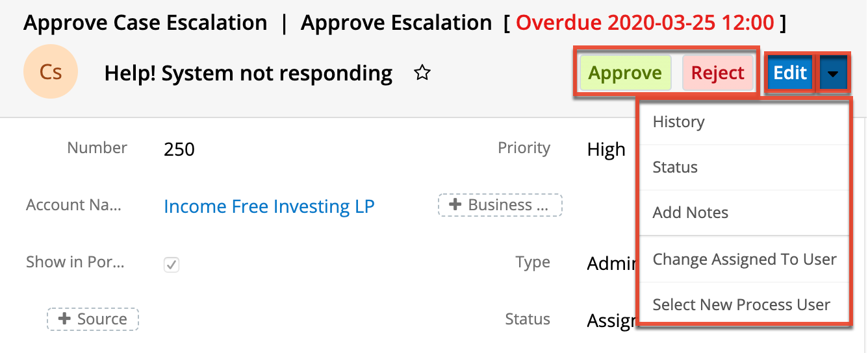Image resolution: width=868 pixels, height=353 pixels.
Task: Click the case number value 250
Action: click(x=179, y=150)
